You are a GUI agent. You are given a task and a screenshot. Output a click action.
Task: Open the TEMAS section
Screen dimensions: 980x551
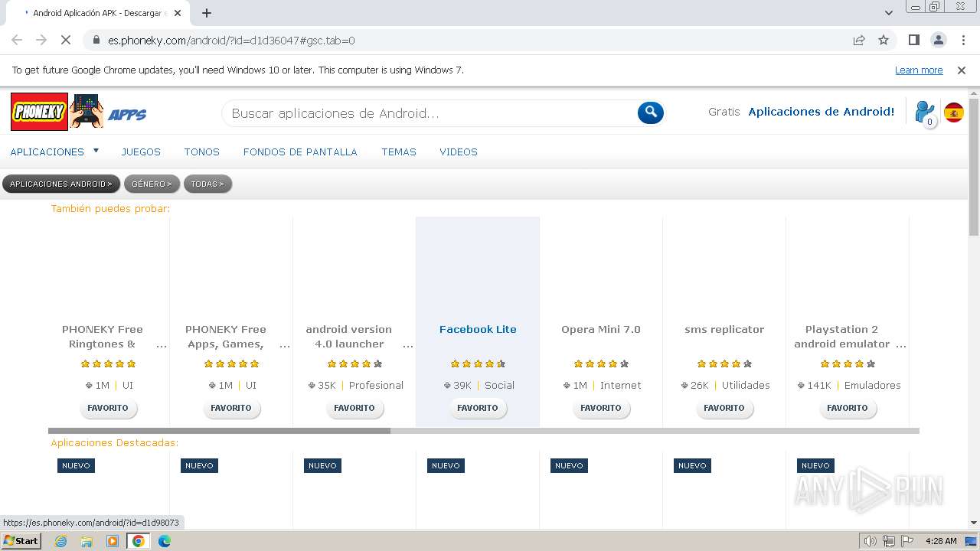click(x=399, y=152)
